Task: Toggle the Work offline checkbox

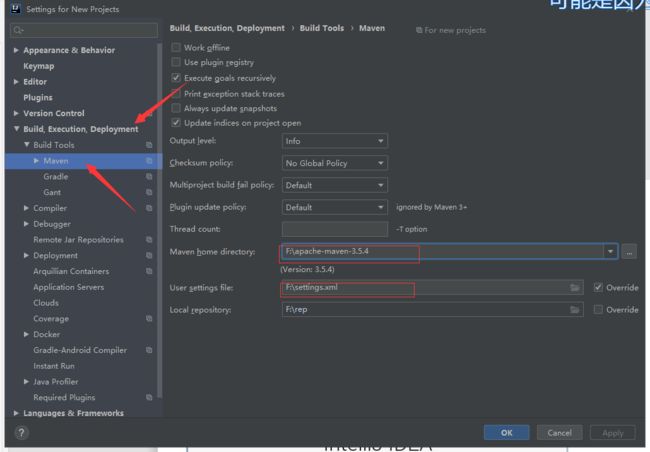Action: pos(176,47)
